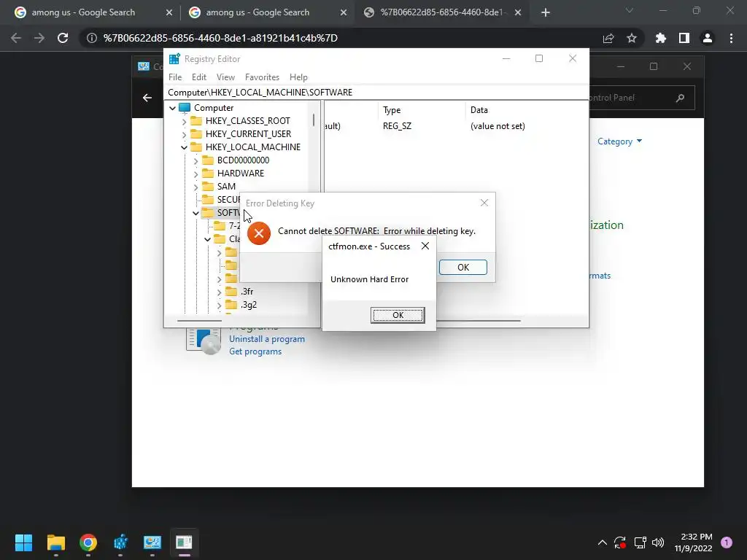The height and width of the screenshot is (560, 747).
Task: Click the registry tree vertical scrollbar
Action: 314,120
